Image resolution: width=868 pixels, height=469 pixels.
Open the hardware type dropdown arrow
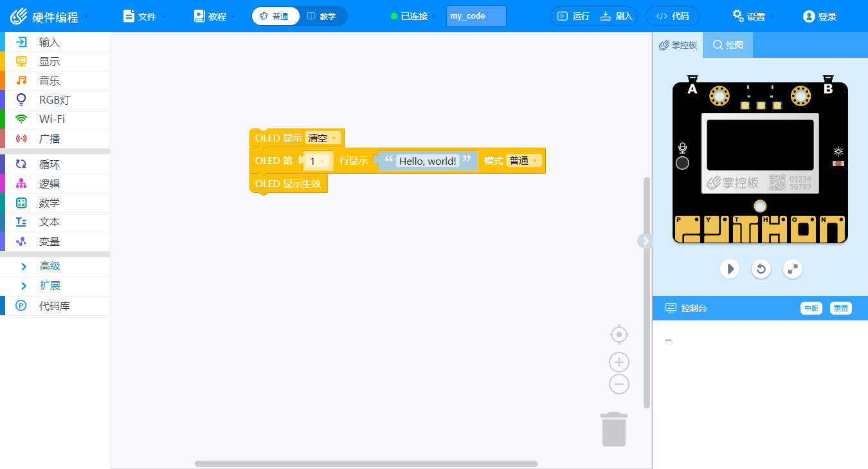pos(87,16)
